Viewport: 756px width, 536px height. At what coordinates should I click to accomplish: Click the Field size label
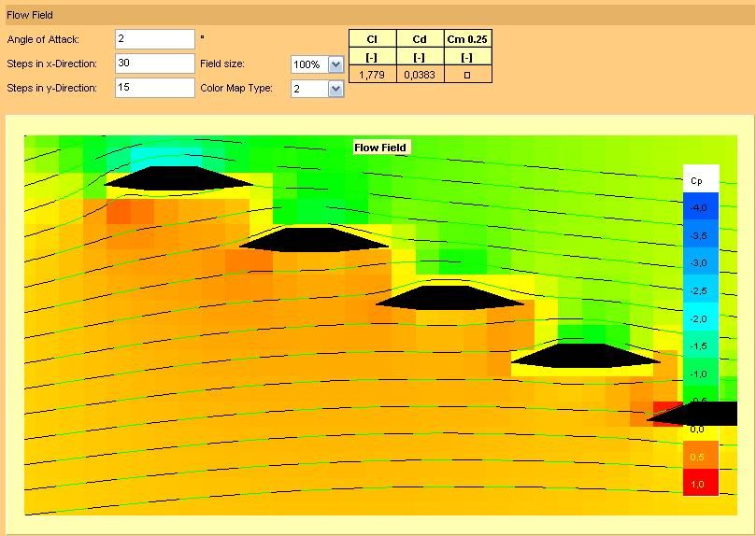tap(222, 63)
